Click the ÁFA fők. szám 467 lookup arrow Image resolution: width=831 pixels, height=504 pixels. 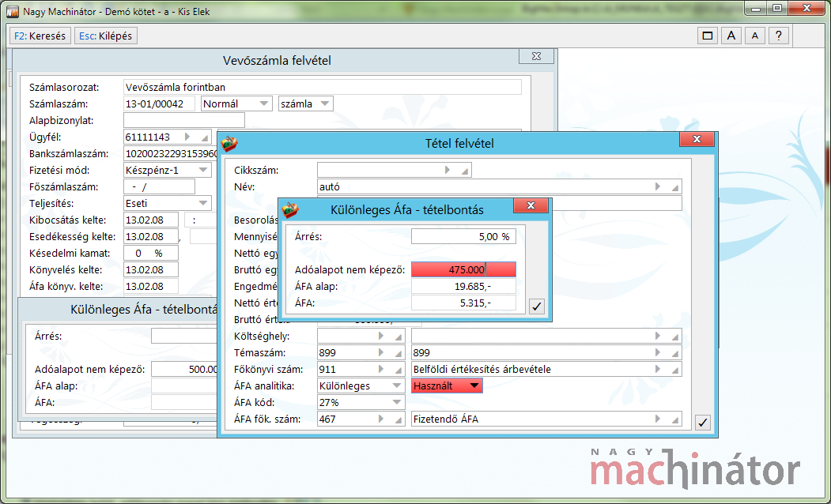(x=380, y=419)
